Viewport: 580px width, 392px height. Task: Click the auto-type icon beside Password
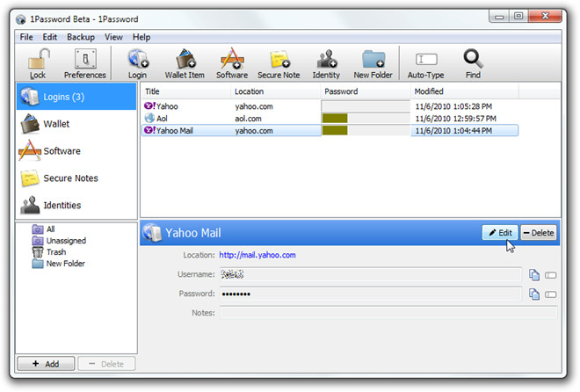[x=550, y=294]
